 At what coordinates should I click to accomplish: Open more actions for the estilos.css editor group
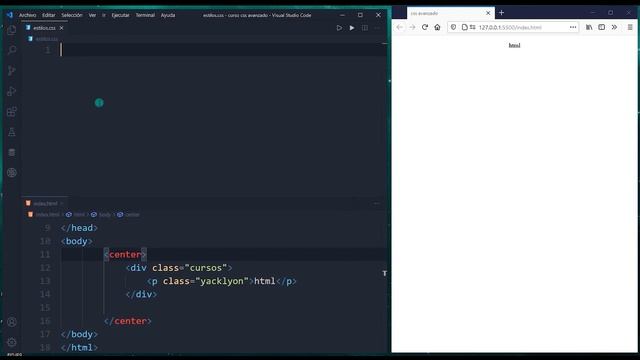tap(377, 28)
